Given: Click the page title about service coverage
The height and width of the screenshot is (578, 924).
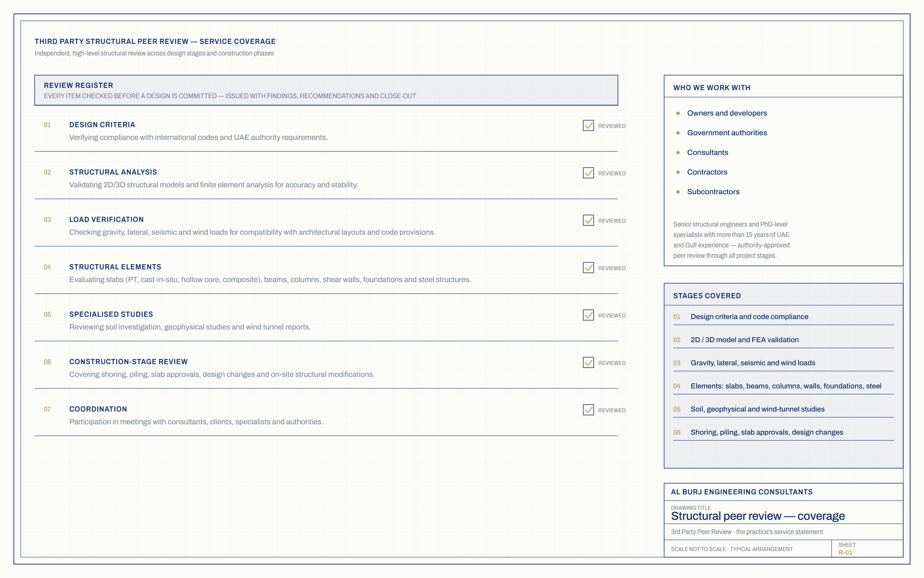Looking at the screenshot, I should coord(155,42).
